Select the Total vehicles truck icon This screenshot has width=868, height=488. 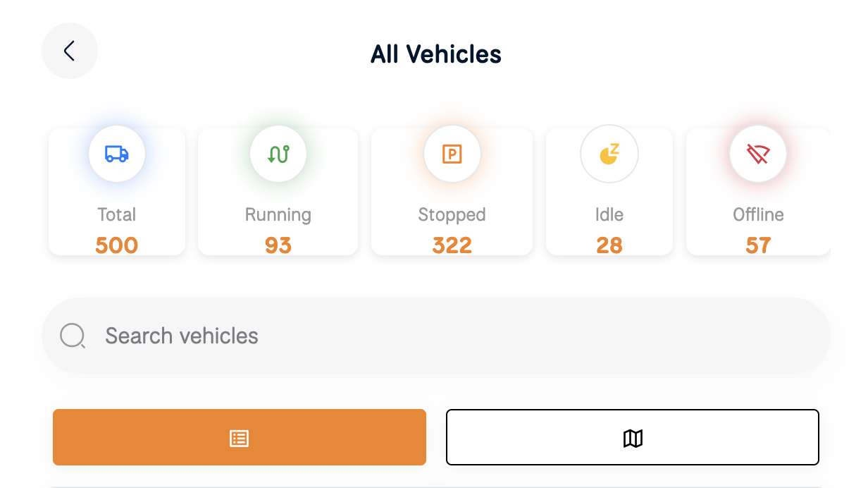click(116, 154)
